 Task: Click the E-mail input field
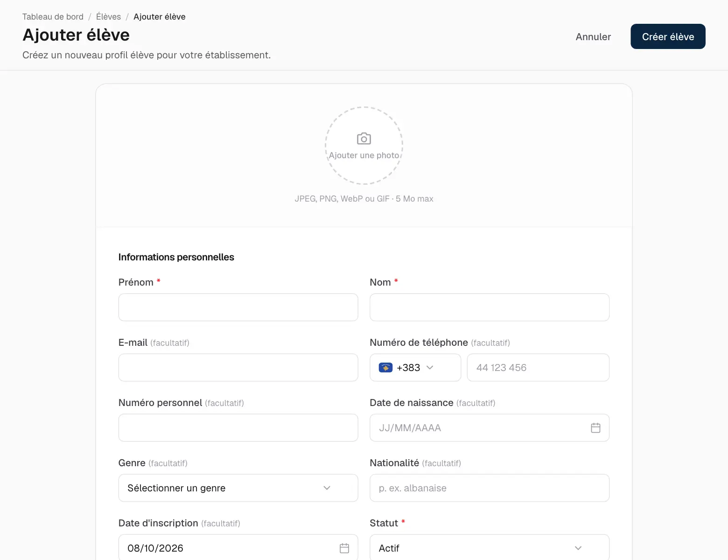[x=238, y=367]
